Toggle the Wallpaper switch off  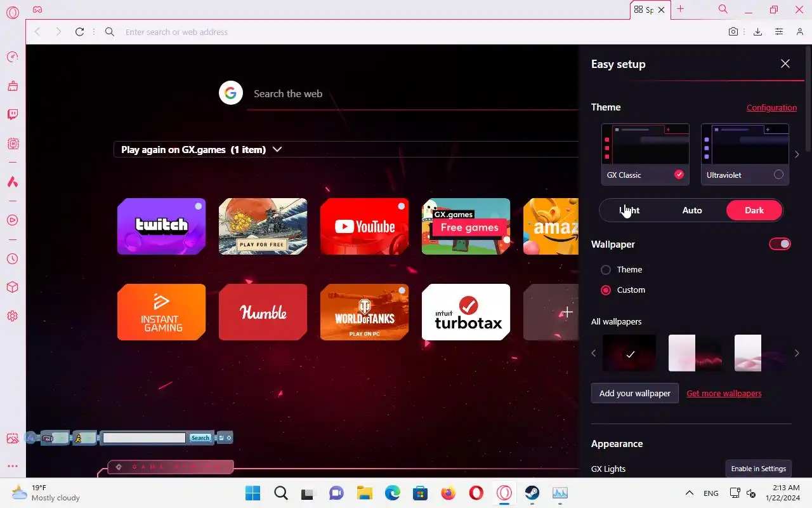pos(780,244)
